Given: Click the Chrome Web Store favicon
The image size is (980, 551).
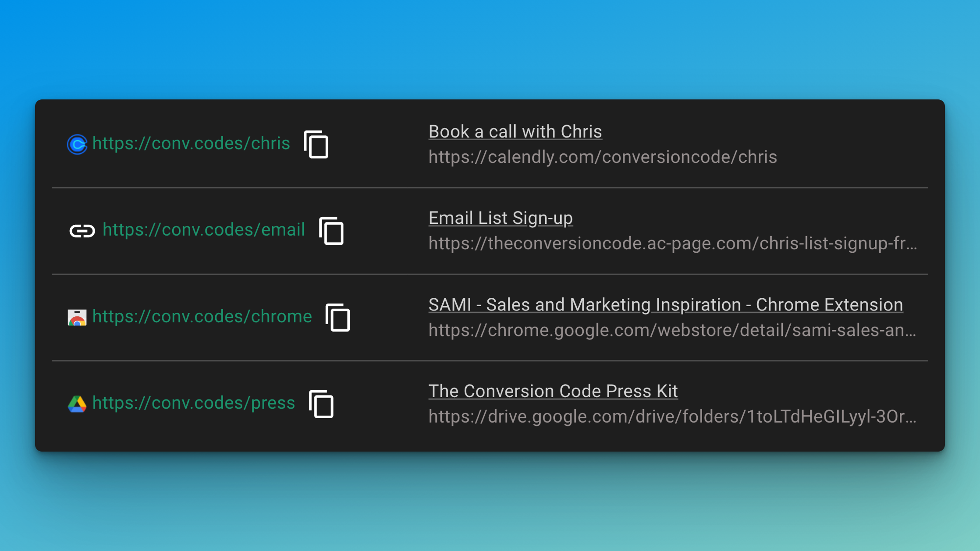Looking at the screenshot, I should [77, 317].
